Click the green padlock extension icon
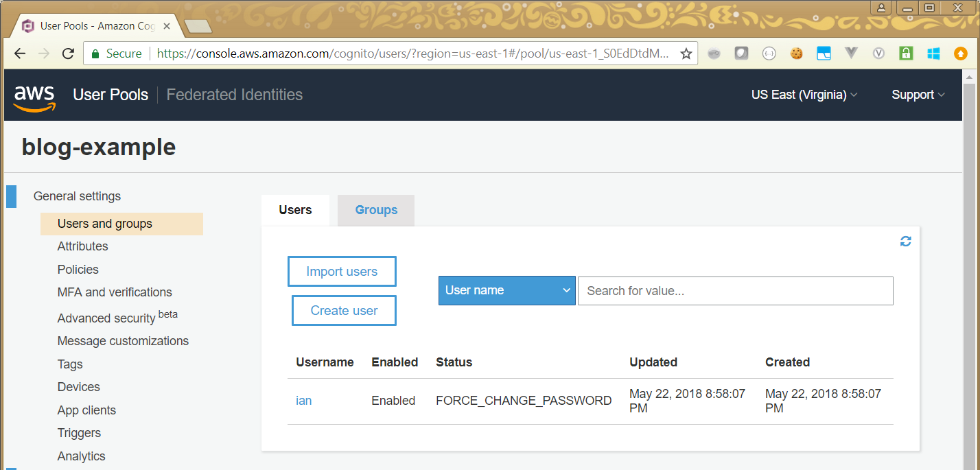980x470 pixels. click(x=906, y=54)
